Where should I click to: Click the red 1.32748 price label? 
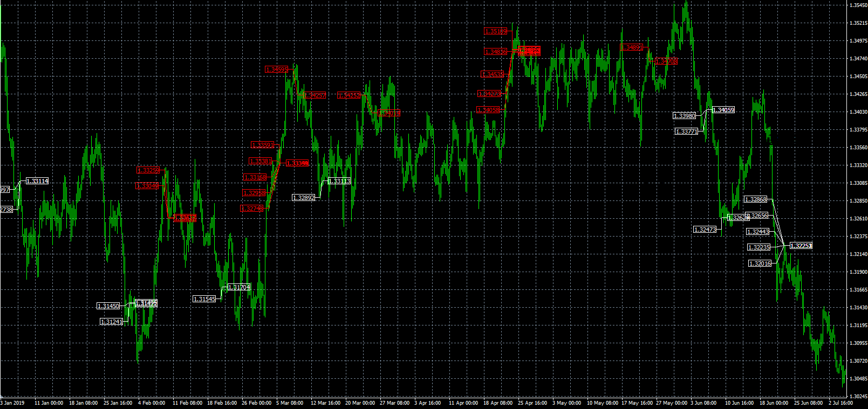click(x=252, y=209)
